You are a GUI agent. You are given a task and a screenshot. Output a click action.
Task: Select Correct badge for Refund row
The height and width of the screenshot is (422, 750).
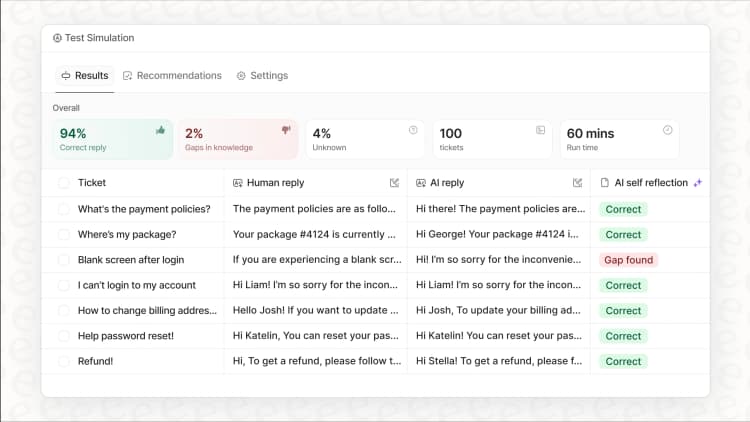coord(623,361)
